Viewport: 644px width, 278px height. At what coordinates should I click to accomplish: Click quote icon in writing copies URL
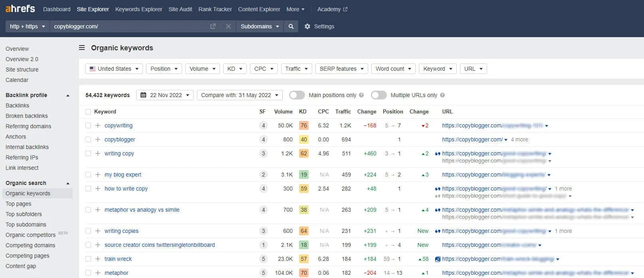coord(438,231)
